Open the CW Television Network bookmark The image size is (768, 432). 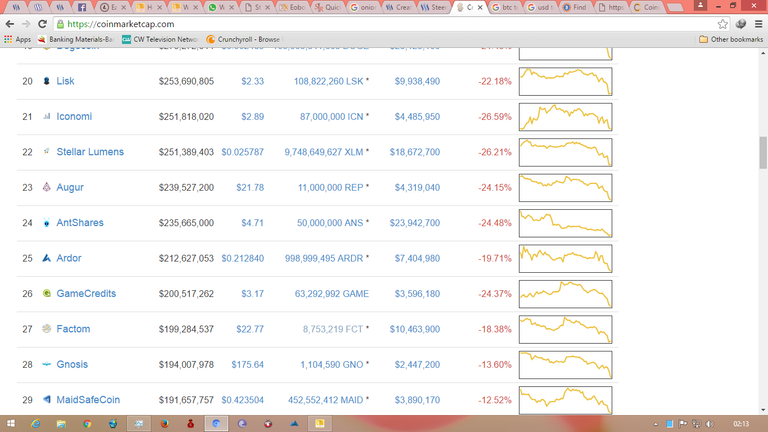pos(160,39)
